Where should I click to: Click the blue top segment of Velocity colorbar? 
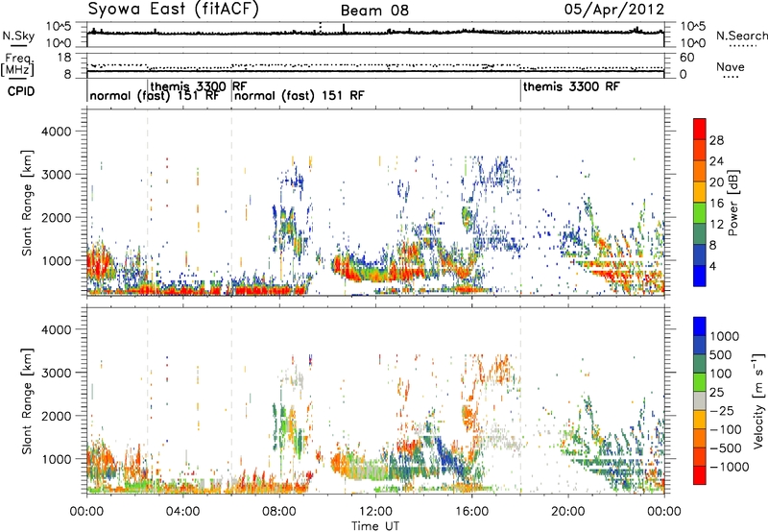point(700,326)
